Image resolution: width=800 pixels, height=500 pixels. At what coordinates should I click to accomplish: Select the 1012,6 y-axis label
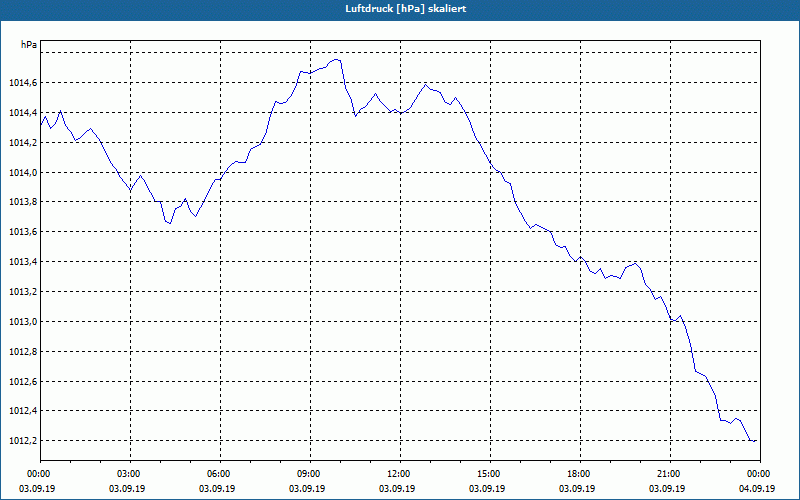pyautogui.click(x=22, y=382)
